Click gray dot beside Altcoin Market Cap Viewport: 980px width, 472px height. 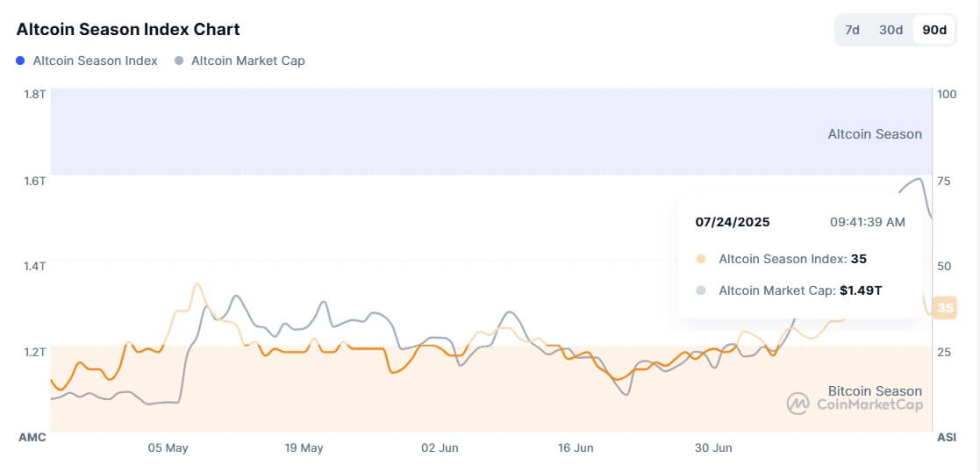coord(179,61)
